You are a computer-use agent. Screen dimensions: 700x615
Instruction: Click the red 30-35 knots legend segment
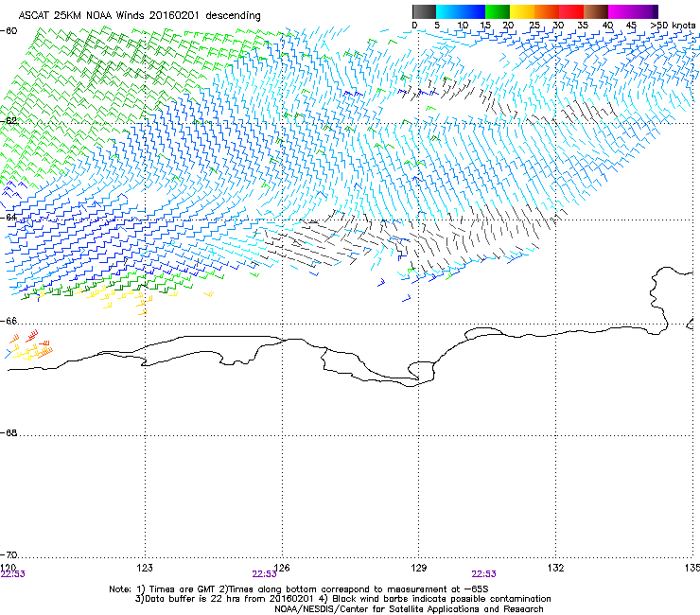(x=571, y=11)
